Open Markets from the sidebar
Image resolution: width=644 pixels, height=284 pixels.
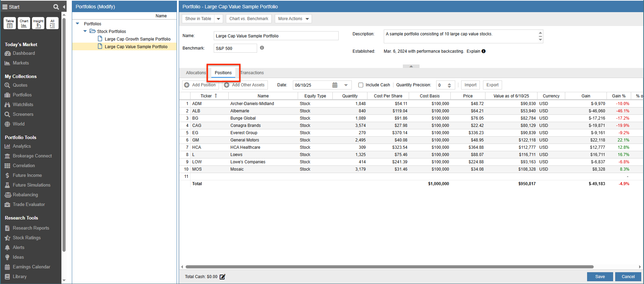pos(17,63)
